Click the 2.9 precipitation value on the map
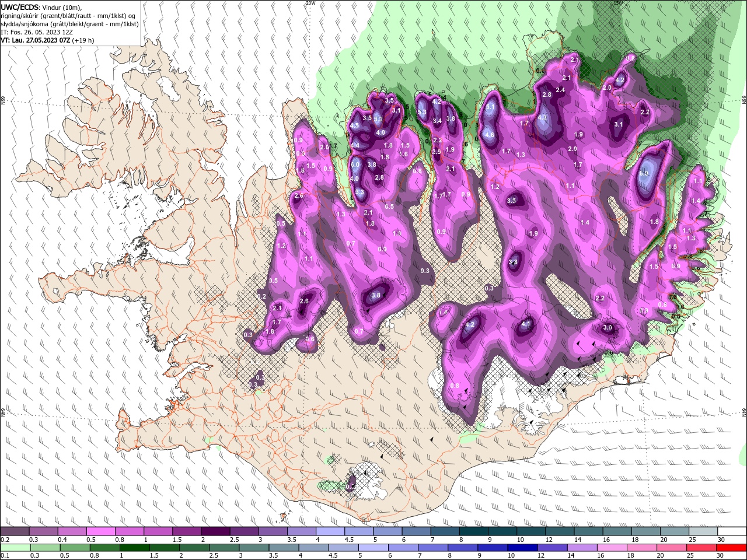Image resolution: width=747 pixels, height=560 pixels. [436, 152]
